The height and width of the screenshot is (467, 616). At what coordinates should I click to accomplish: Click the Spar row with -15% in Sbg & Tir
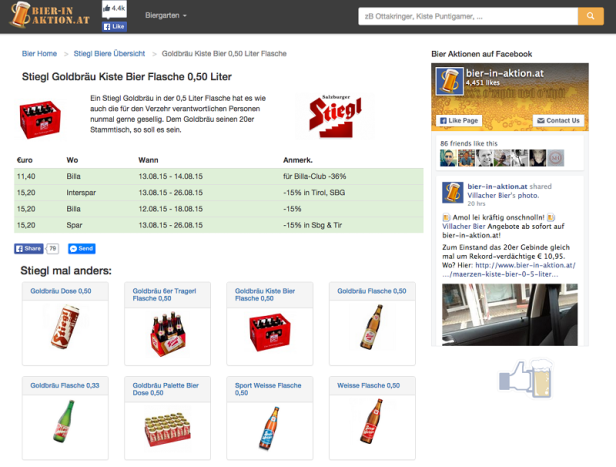pyautogui.click(x=218, y=225)
